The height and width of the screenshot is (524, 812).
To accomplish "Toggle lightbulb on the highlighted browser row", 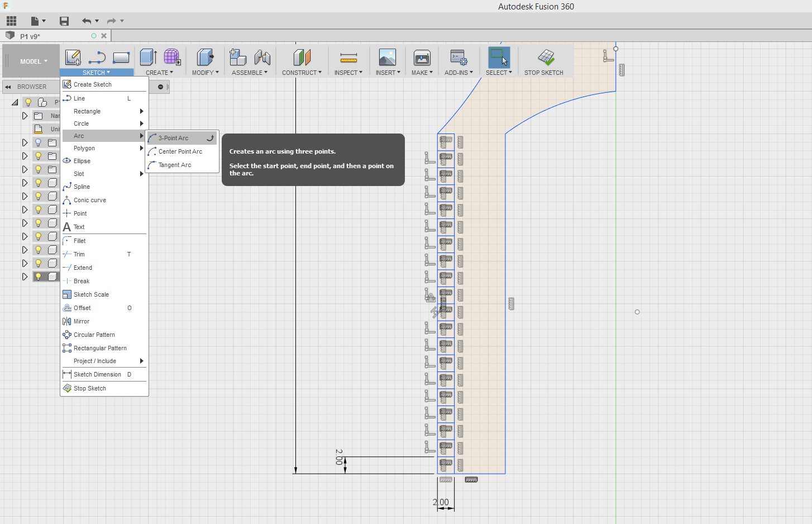I will [x=39, y=277].
